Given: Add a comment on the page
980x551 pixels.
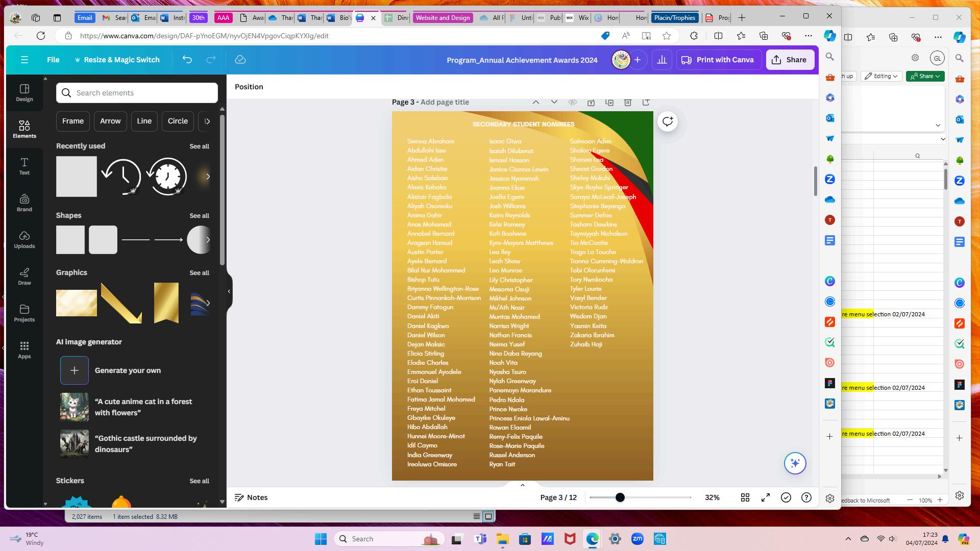Looking at the screenshot, I should pyautogui.click(x=668, y=121).
